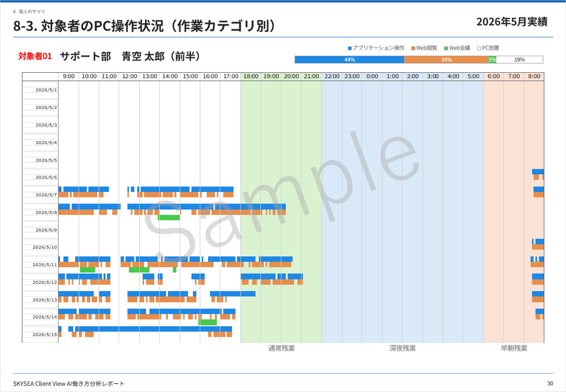This screenshot has width=566, height=392.
Task: Click the 14:00 time column header
Action: click(x=170, y=76)
